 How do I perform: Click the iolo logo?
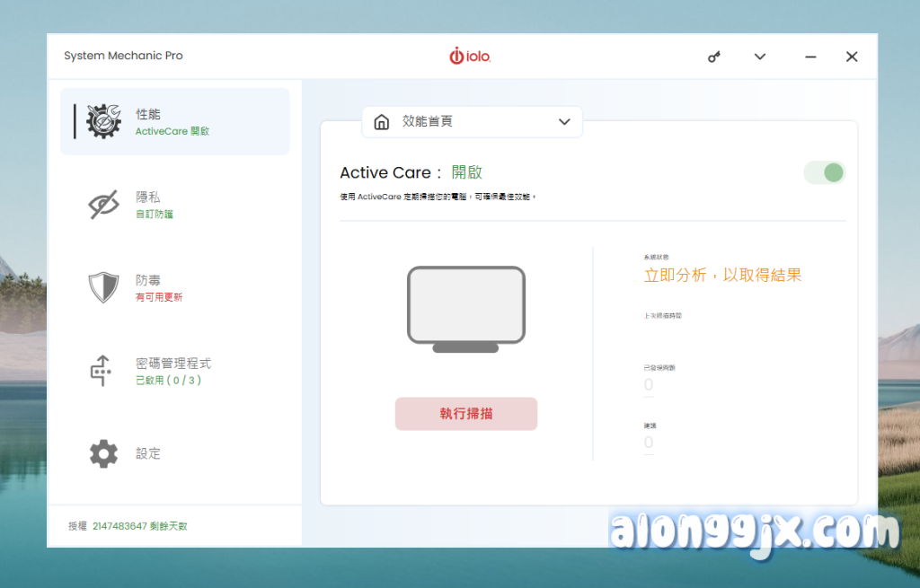tap(470, 57)
